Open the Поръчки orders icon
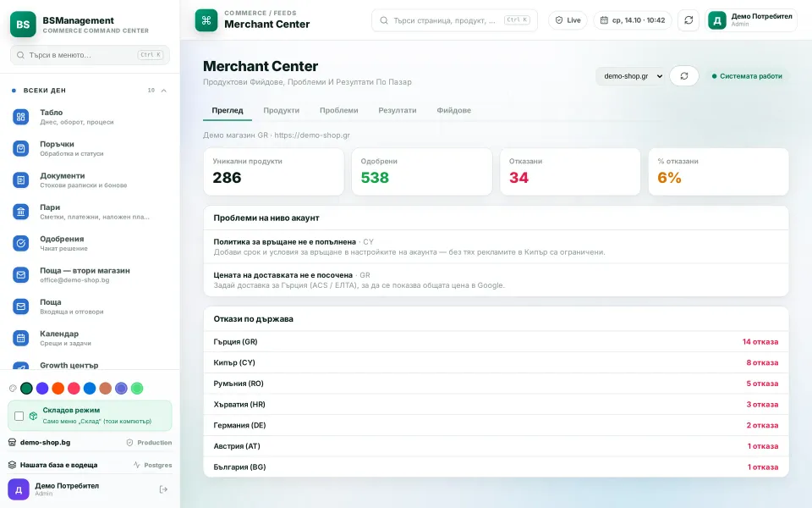The image size is (812, 508). point(20,148)
